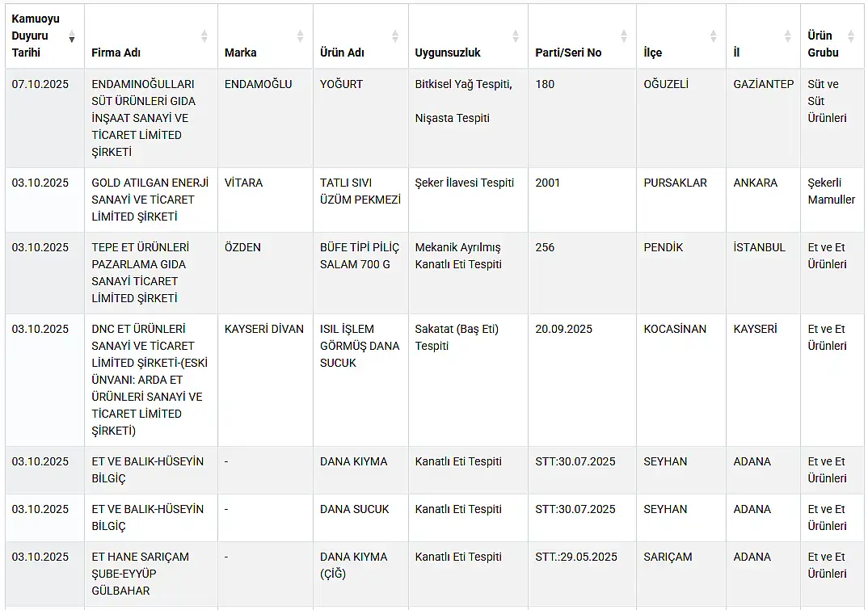Sort by Kamuoyu Duyuru Tarihi arrow icon
868x610 pixels.
point(71,36)
